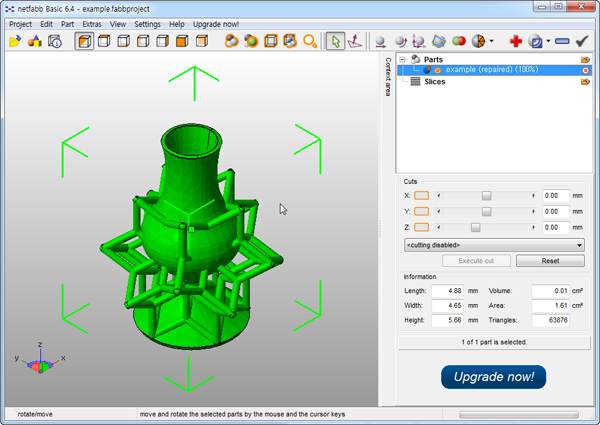Toggle the Y cut orange button
600x425 pixels.
coord(421,211)
